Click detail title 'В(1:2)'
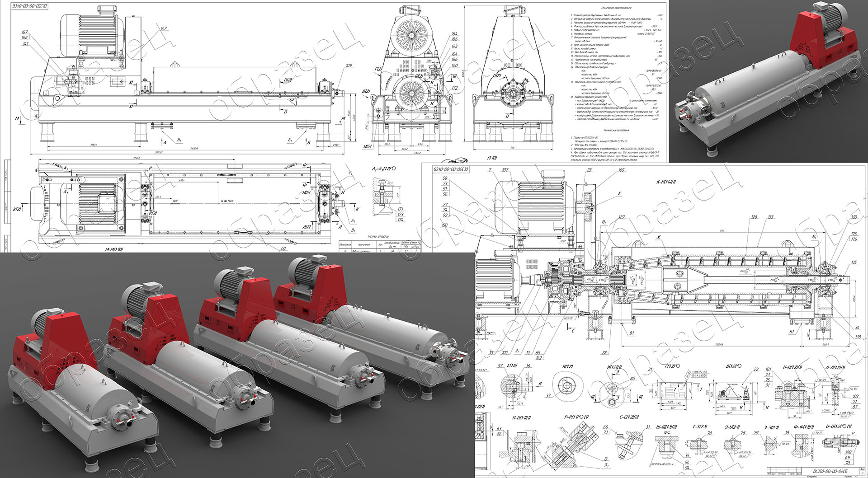The width and height of the screenshot is (868, 478). 567,366
